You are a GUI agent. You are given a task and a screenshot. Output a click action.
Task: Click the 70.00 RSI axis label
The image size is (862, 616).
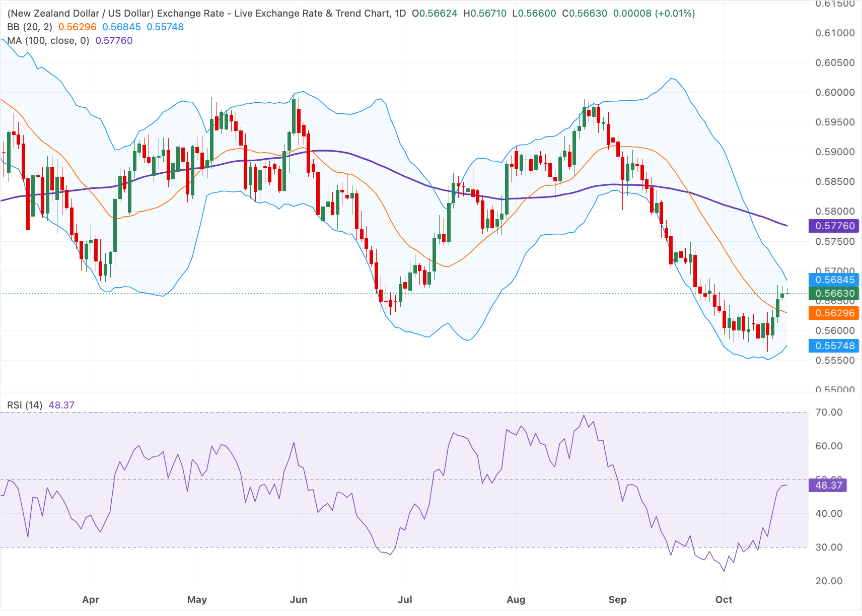(829, 412)
